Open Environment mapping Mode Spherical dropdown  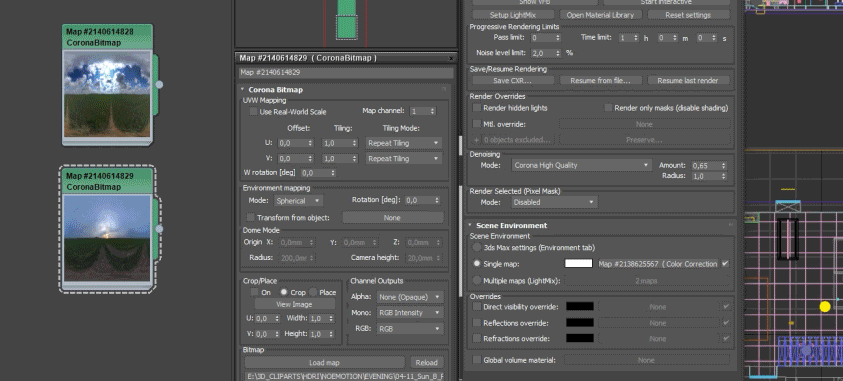(x=298, y=200)
